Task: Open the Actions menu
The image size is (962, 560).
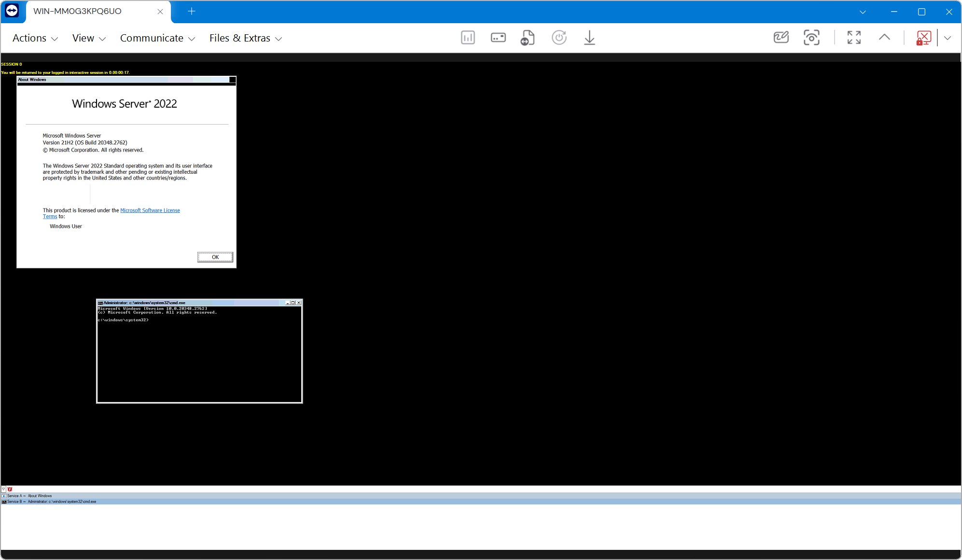Action: point(35,38)
